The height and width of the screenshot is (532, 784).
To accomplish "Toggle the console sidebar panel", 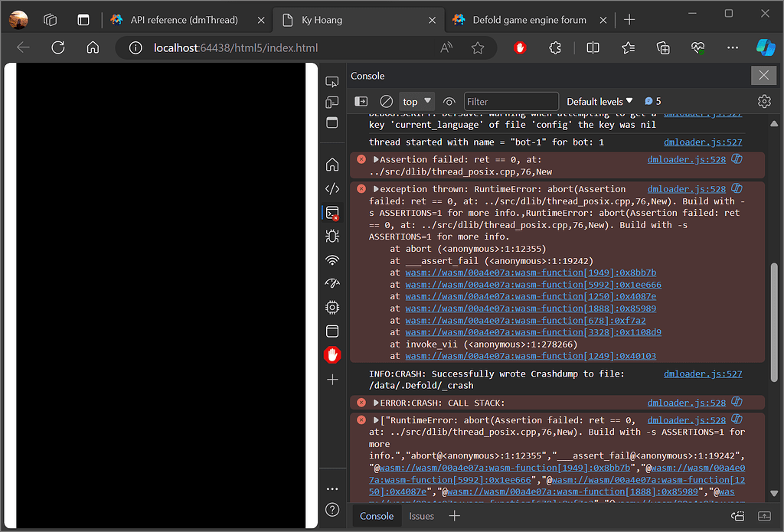I will tap(360, 100).
